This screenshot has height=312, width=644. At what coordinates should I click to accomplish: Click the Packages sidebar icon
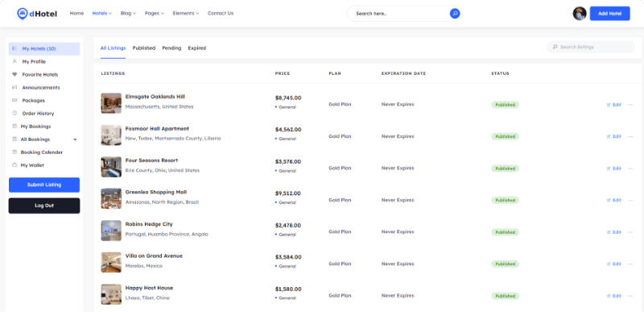coord(14,100)
